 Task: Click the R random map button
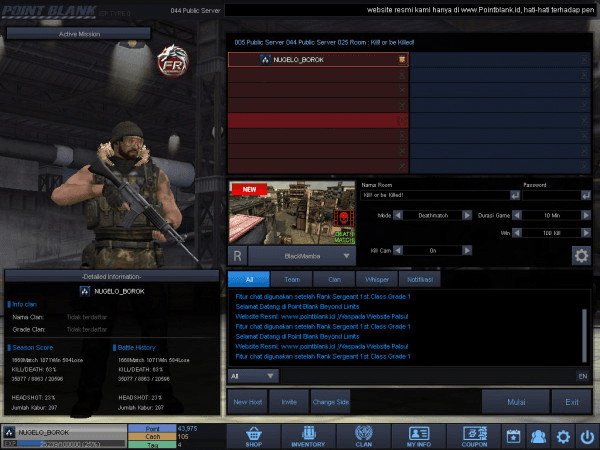237,256
